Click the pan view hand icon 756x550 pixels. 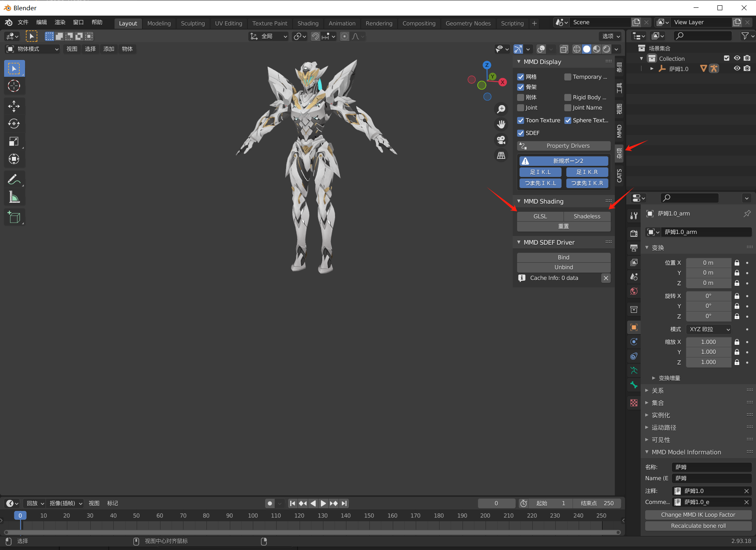pos(501,124)
